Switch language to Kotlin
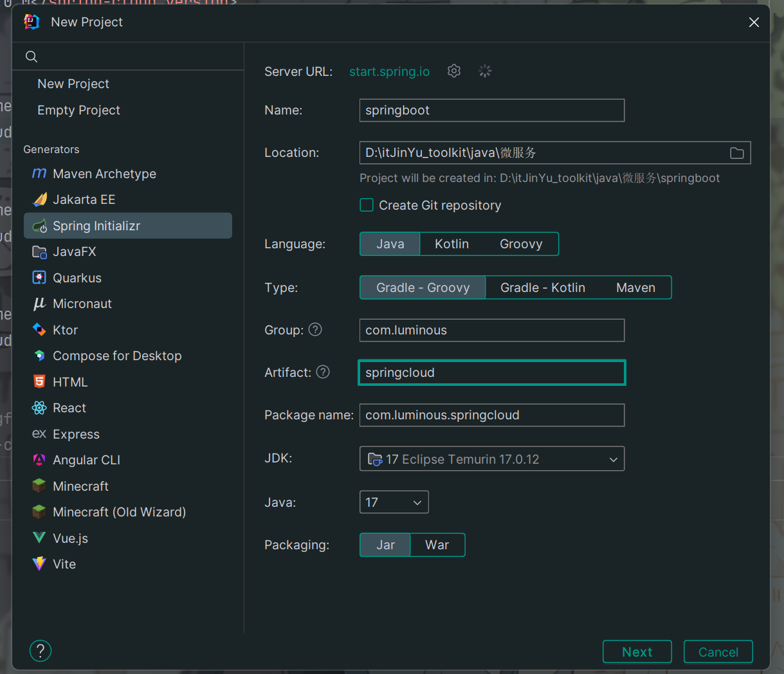This screenshot has height=674, width=784. [x=451, y=244]
